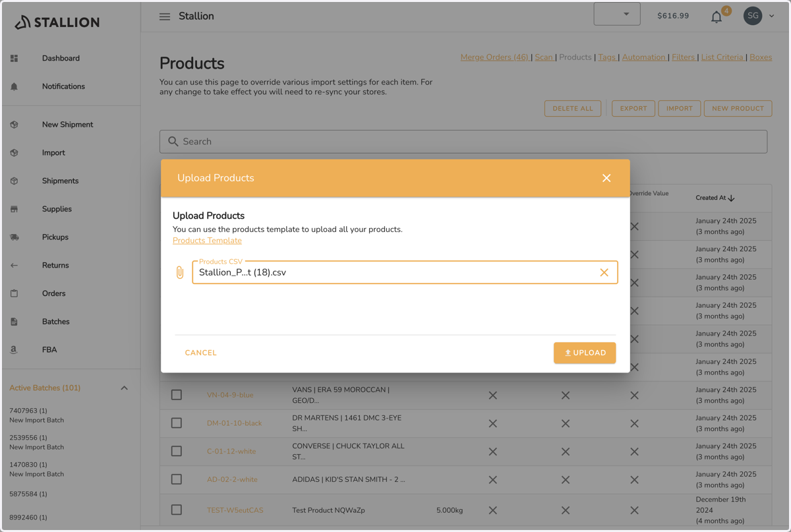Open the TEST-W5eutCAS product link

click(x=235, y=510)
